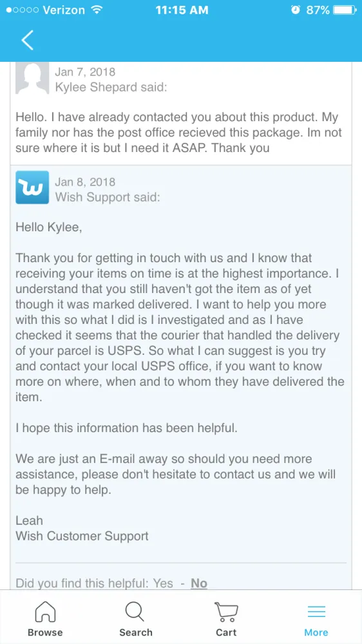Tap the Verizon carrier signal indicator
Viewport: 362px width, 644px height.
46,10
